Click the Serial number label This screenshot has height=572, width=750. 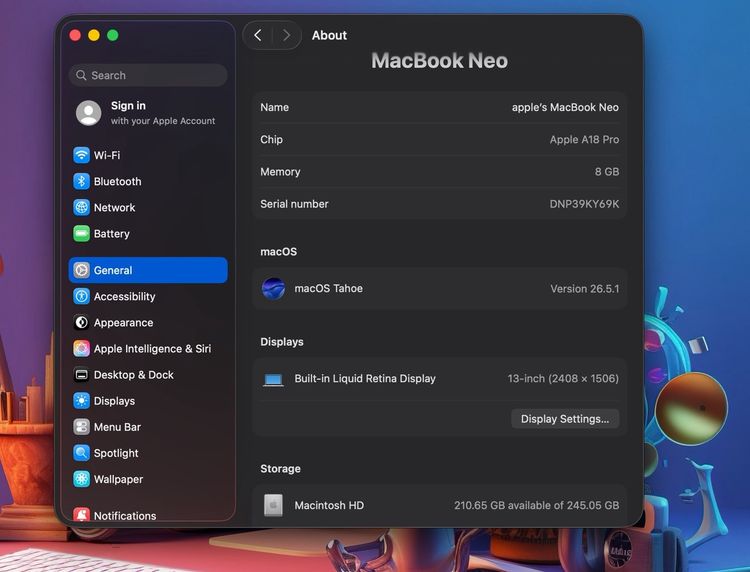[x=294, y=204]
